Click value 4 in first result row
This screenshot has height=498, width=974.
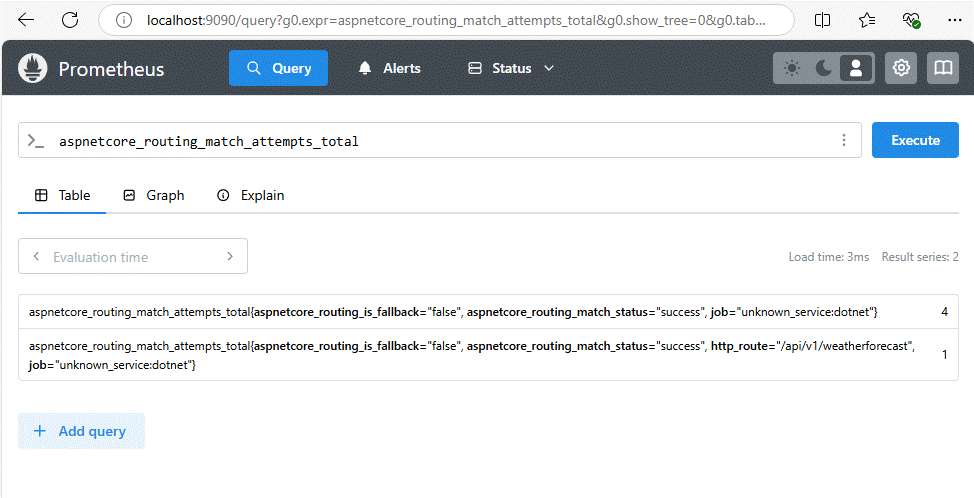[x=944, y=312]
